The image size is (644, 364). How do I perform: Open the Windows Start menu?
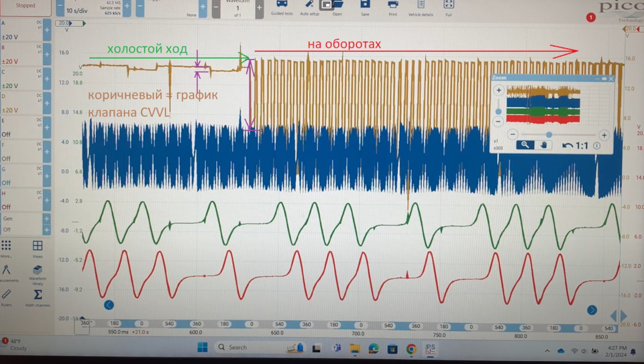(x=203, y=348)
